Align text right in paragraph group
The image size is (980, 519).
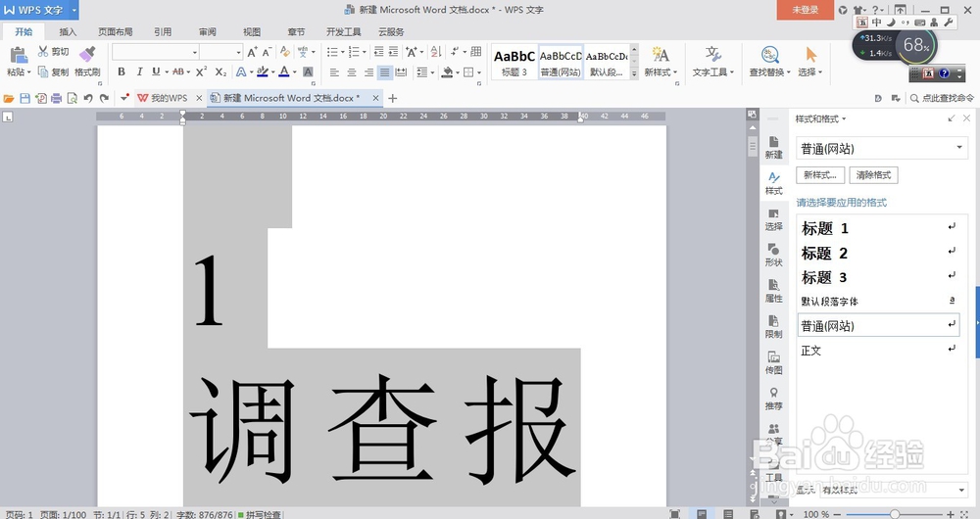[368, 72]
